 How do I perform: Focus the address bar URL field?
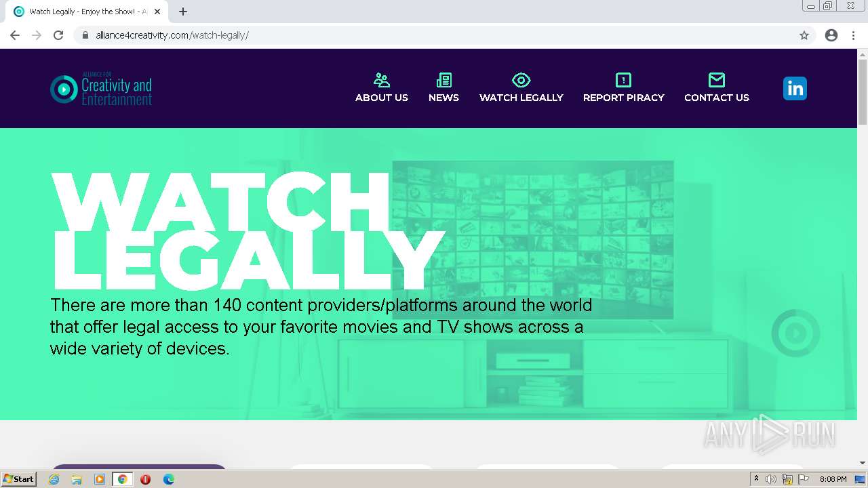[x=434, y=35]
